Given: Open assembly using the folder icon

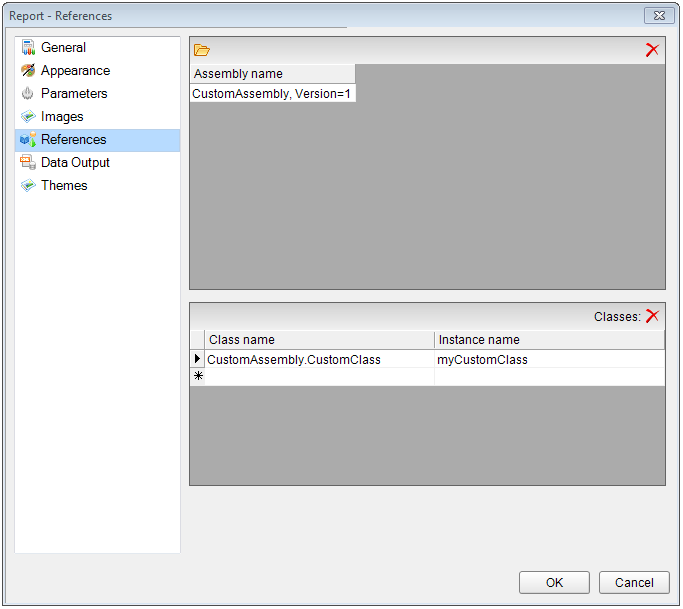Looking at the screenshot, I should click(x=201, y=50).
